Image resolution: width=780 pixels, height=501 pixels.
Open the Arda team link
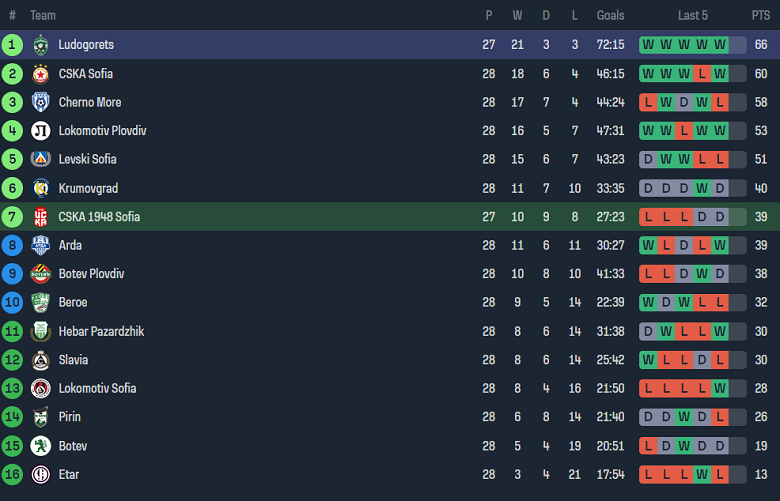pyautogui.click(x=70, y=245)
